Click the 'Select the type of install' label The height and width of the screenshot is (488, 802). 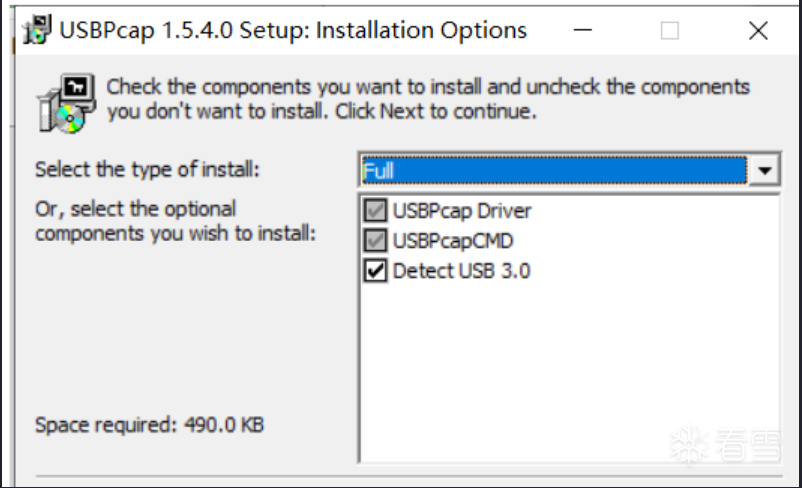(x=147, y=169)
